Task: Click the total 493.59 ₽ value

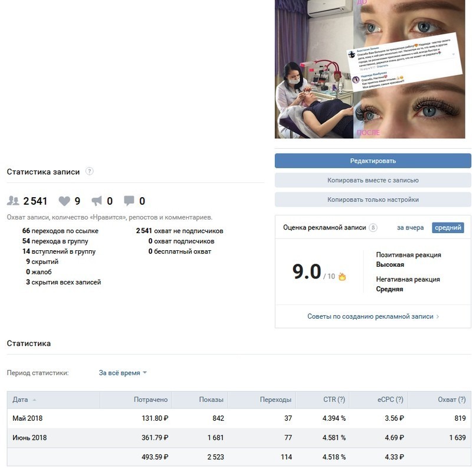Action: [155, 457]
